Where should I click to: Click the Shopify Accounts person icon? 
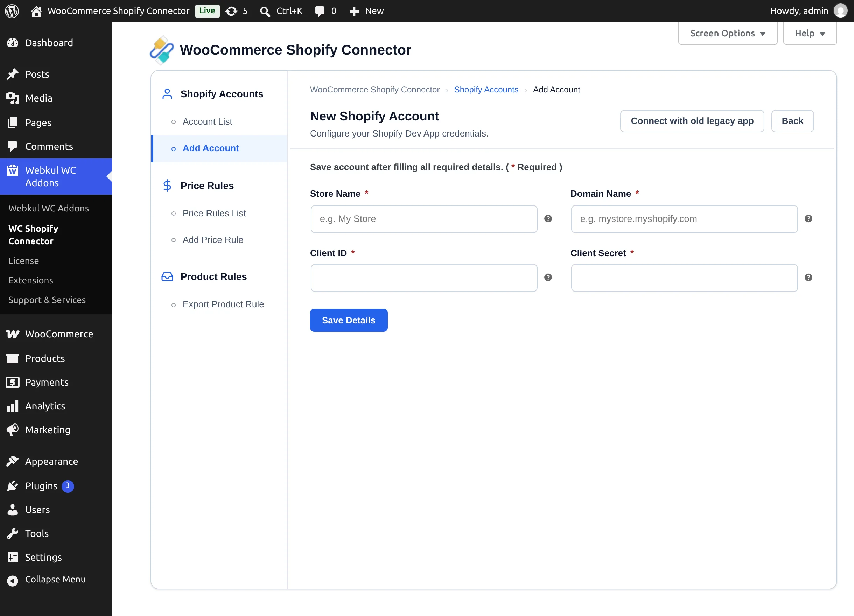tap(167, 94)
